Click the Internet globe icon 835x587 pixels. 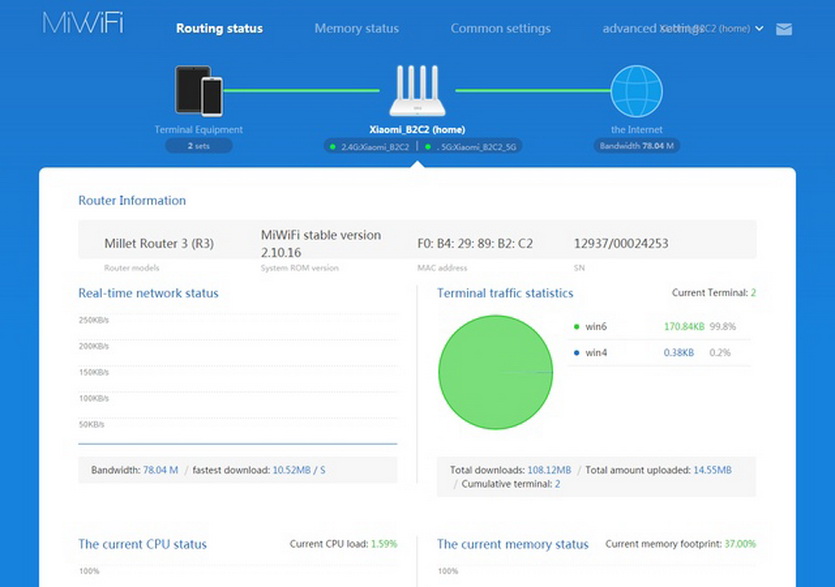coord(636,92)
